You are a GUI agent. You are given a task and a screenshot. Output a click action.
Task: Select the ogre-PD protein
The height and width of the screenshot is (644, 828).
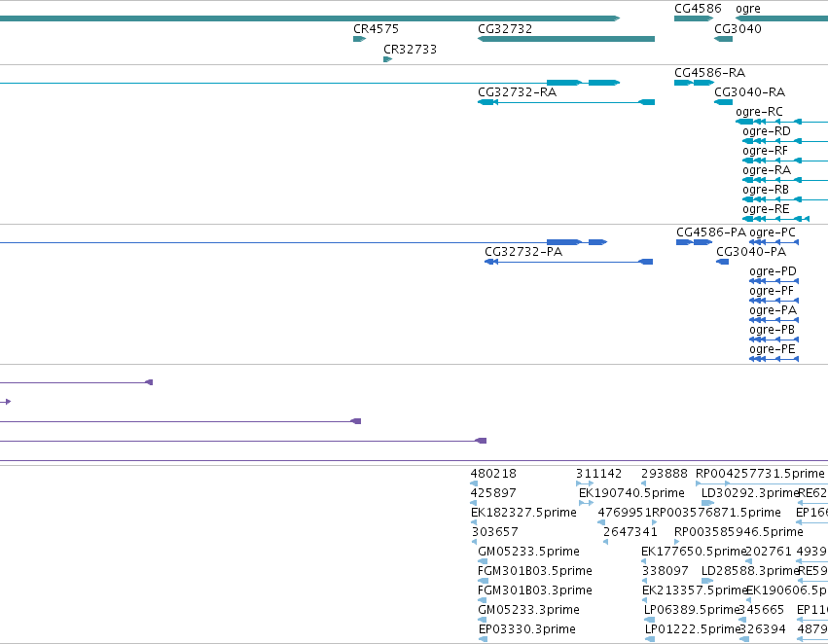(773, 271)
